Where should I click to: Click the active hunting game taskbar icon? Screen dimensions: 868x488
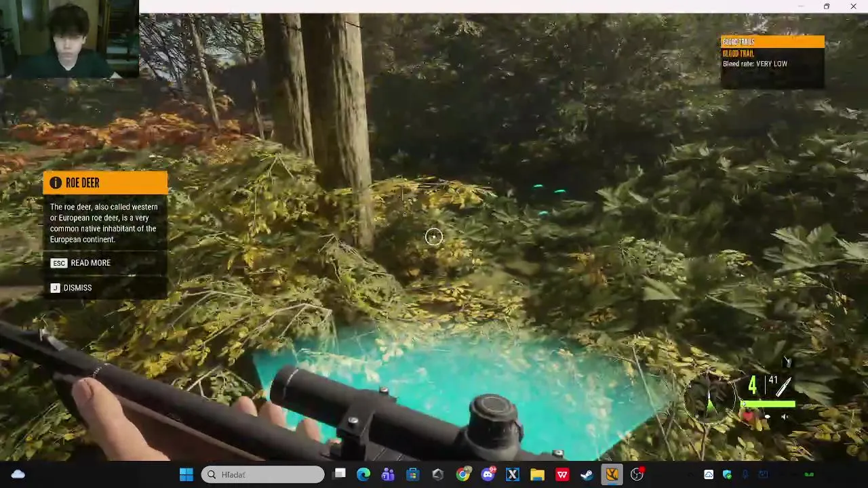tap(612, 474)
